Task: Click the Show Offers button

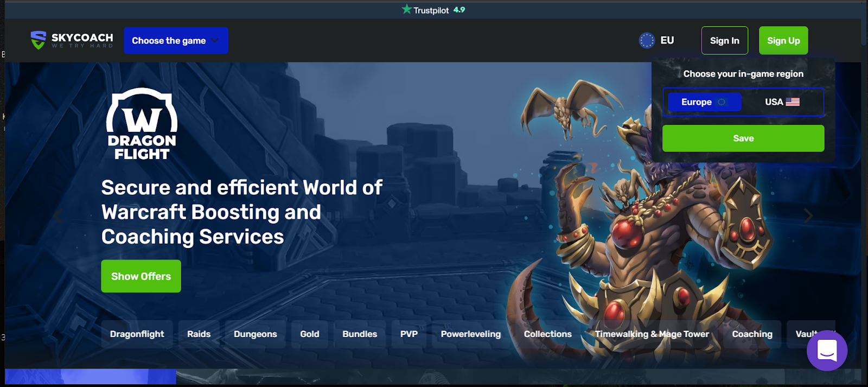Action: pos(141,276)
